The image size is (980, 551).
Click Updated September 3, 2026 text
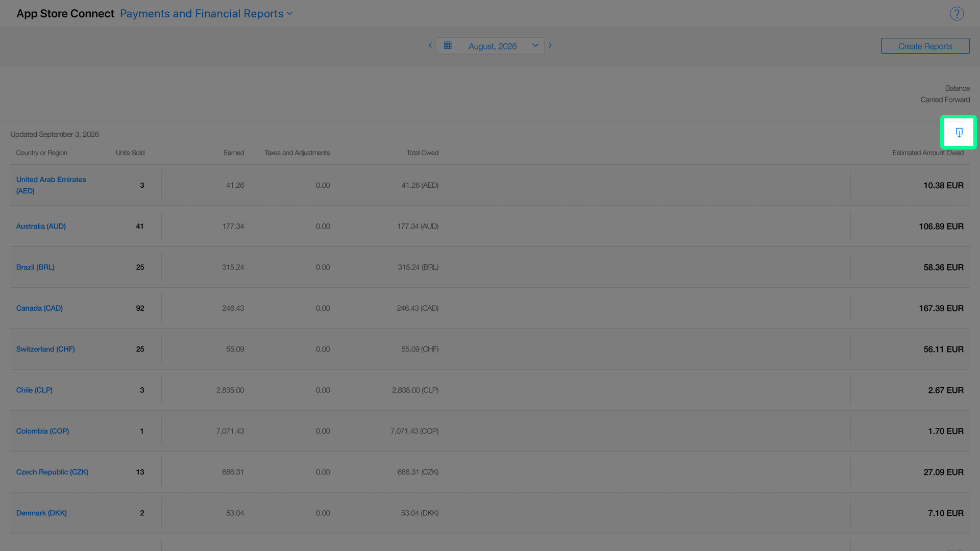click(55, 135)
